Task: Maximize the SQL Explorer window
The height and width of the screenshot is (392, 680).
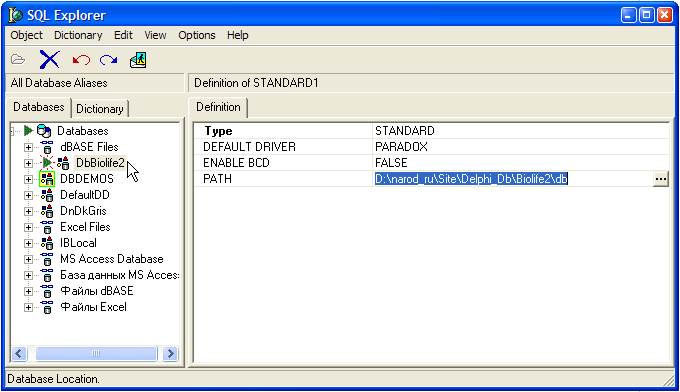Action: pyautogui.click(x=647, y=15)
